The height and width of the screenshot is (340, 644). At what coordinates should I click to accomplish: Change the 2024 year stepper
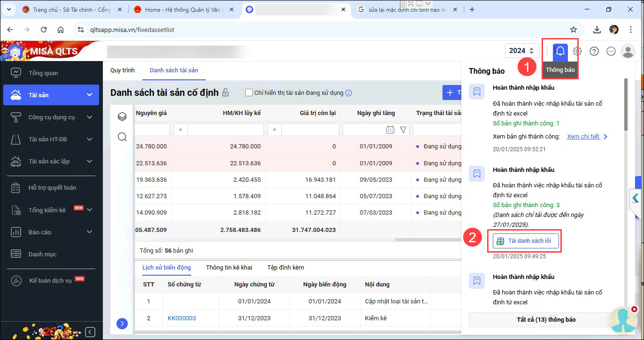pos(531,51)
